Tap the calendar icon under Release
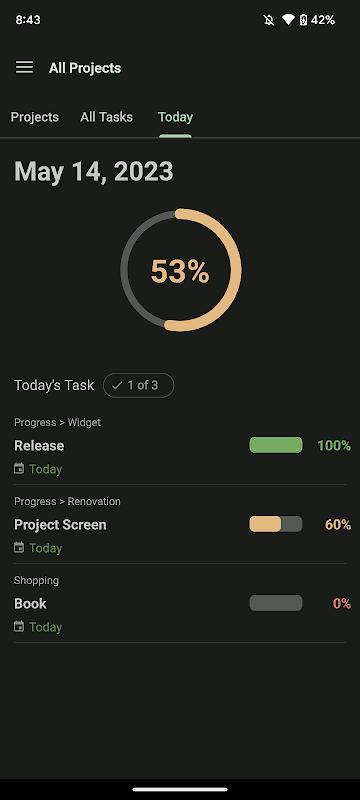Viewport: 360px width, 800px height. [x=19, y=468]
